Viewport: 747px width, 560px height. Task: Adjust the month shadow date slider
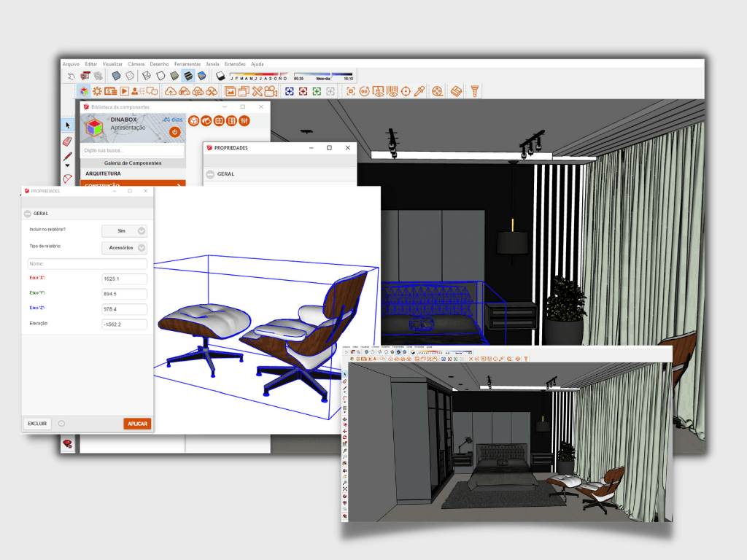pyautogui.click(x=259, y=76)
